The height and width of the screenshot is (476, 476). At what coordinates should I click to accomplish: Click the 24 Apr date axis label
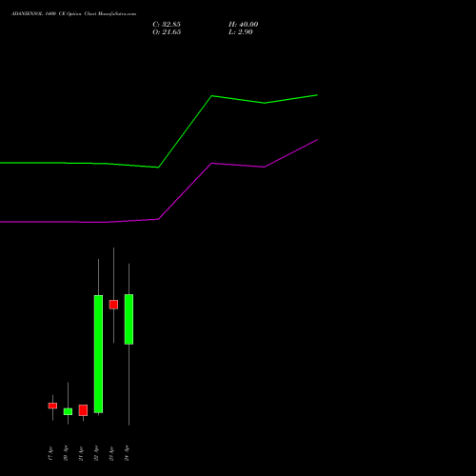[127, 453]
